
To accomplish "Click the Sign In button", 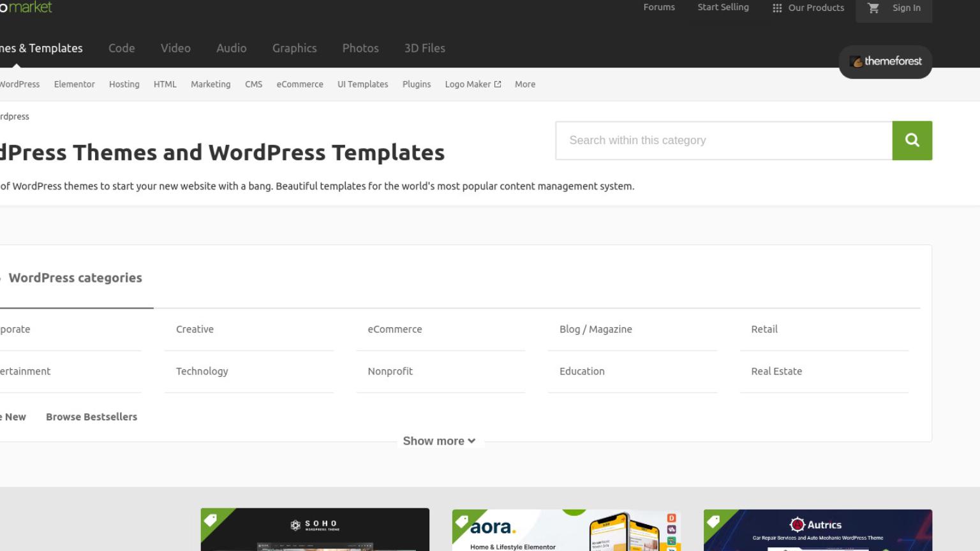I will pos(907,8).
